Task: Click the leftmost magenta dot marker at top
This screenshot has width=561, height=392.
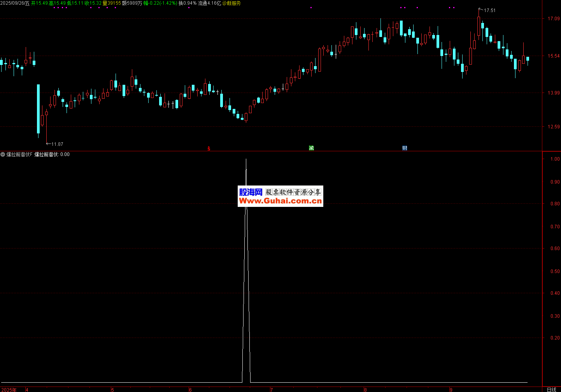Action: tap(54, 7)
